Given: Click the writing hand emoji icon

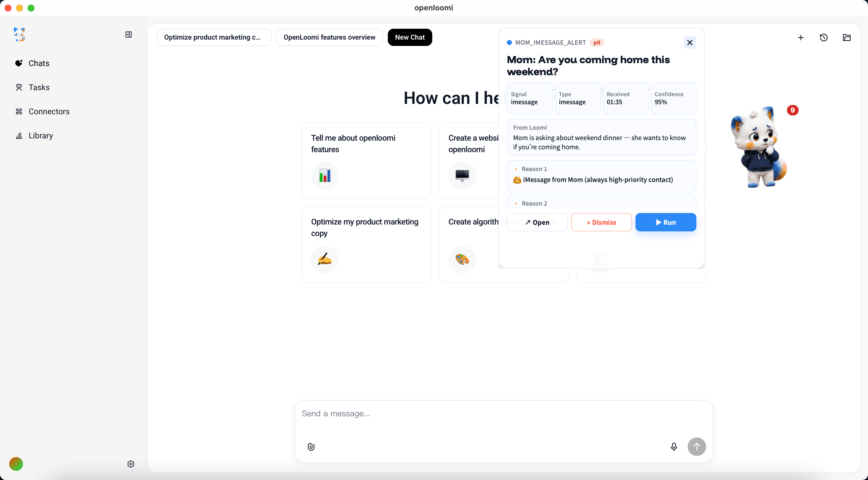Looking at the screenshot, I should [324, 259].
